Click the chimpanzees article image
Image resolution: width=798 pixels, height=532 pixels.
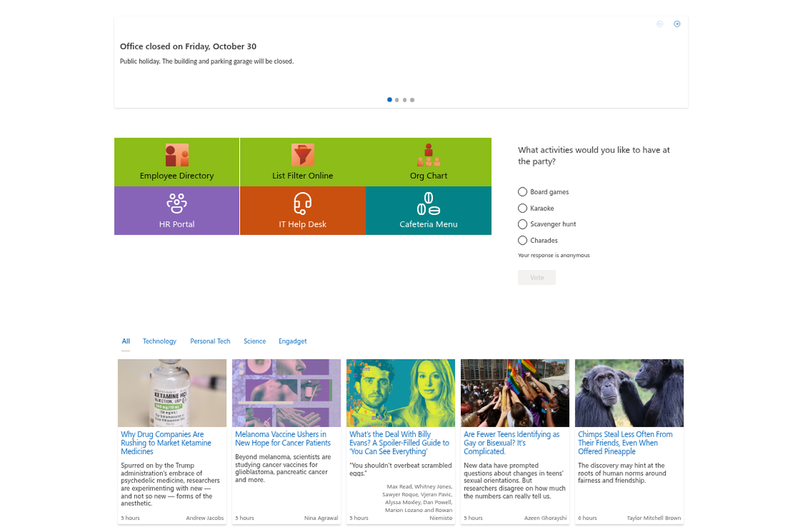pos(630,393)
